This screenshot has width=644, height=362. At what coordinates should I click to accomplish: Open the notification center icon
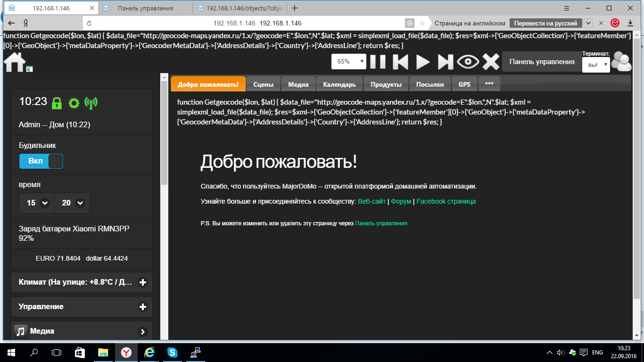pyautogui.click(x=583, y=352)
